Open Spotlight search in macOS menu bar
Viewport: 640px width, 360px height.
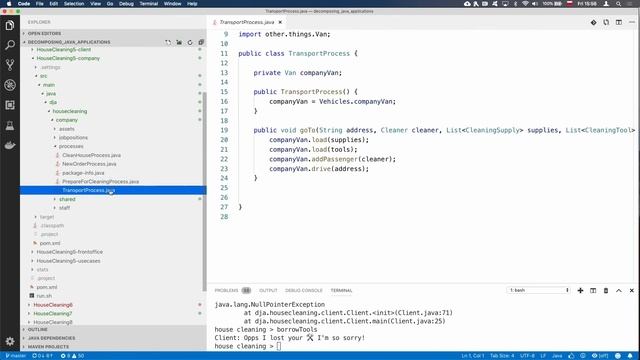tap(618, 4)
